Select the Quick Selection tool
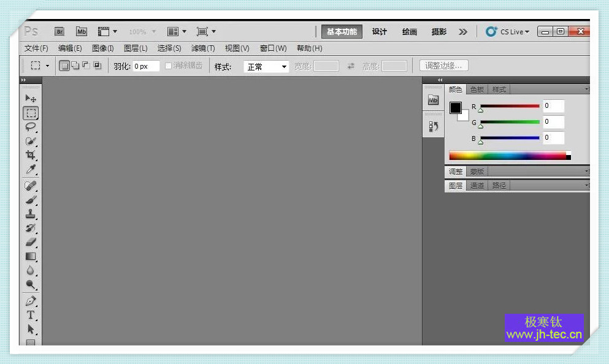 (x=31, y=141)
